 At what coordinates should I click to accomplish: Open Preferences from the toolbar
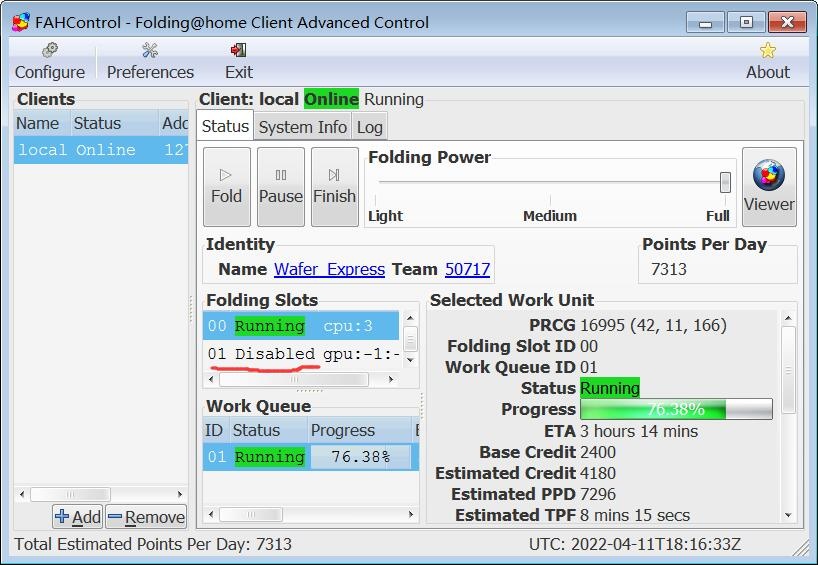click(x=150, y=62)
